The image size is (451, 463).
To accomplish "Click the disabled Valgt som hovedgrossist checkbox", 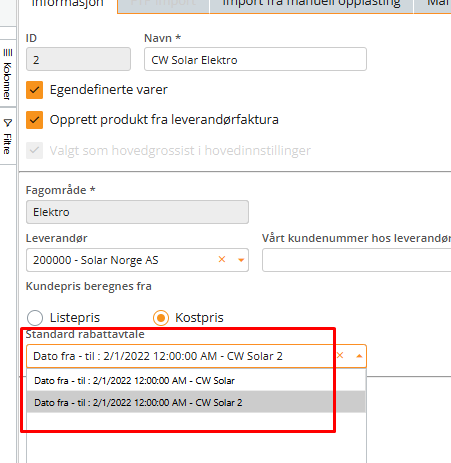I will [34, 150].
